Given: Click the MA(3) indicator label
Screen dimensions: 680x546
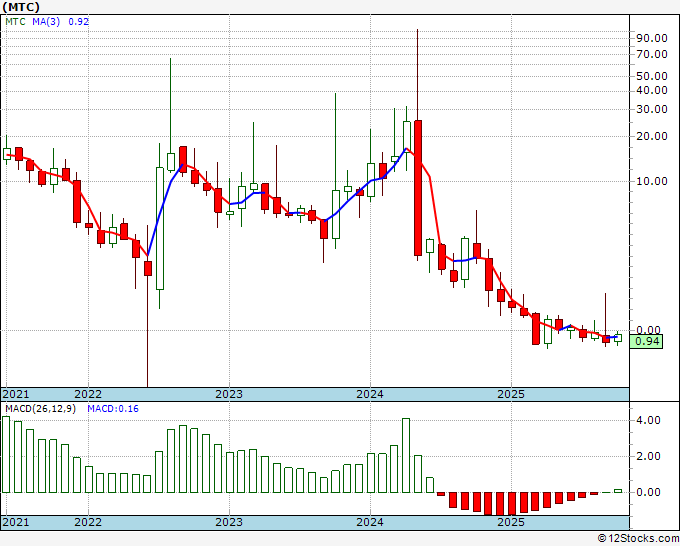Looking at the screenshot, I should pos(46,20).
